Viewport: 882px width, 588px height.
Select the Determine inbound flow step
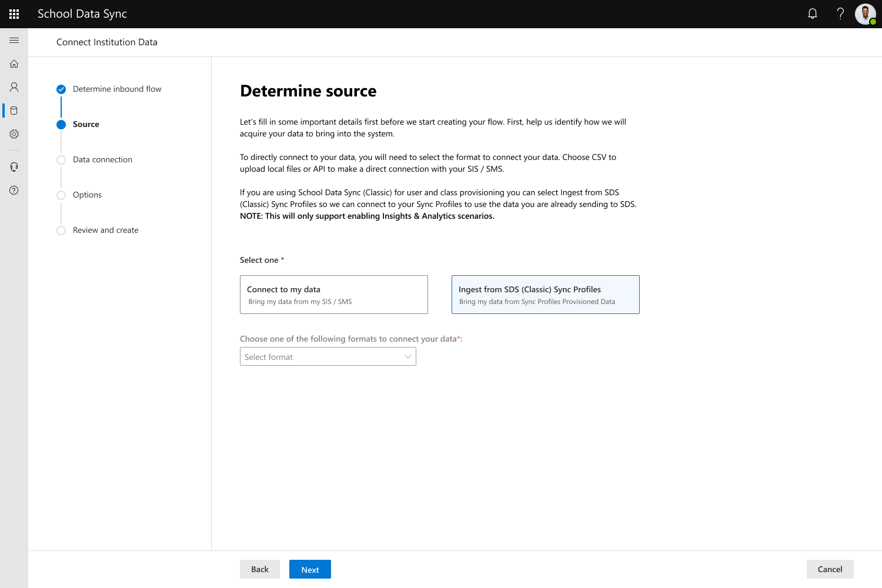(x=117, y=89)
